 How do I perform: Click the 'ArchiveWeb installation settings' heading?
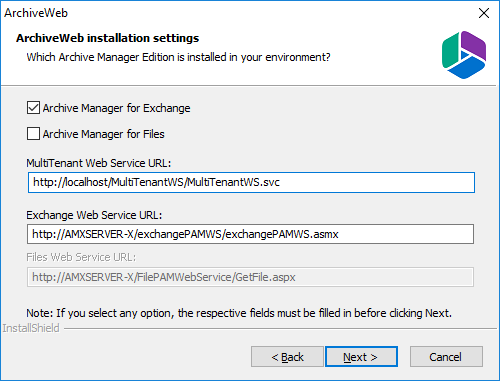coord(107,38)
